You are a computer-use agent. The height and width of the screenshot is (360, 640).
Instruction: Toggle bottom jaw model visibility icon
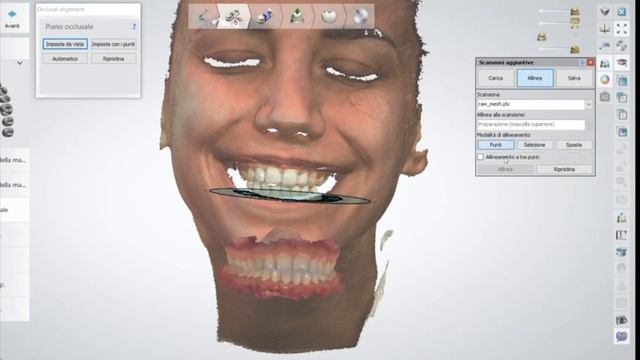tap(575, 49)
